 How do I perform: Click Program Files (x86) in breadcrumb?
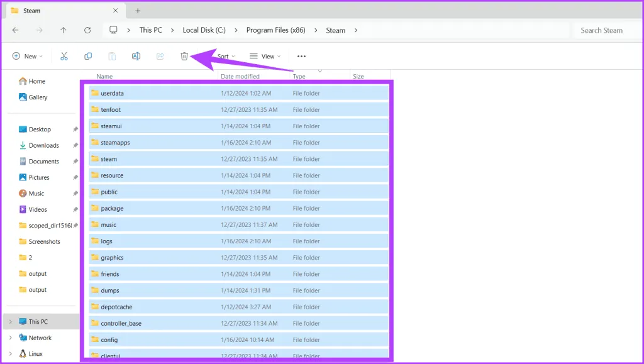(x=275, y=30)
